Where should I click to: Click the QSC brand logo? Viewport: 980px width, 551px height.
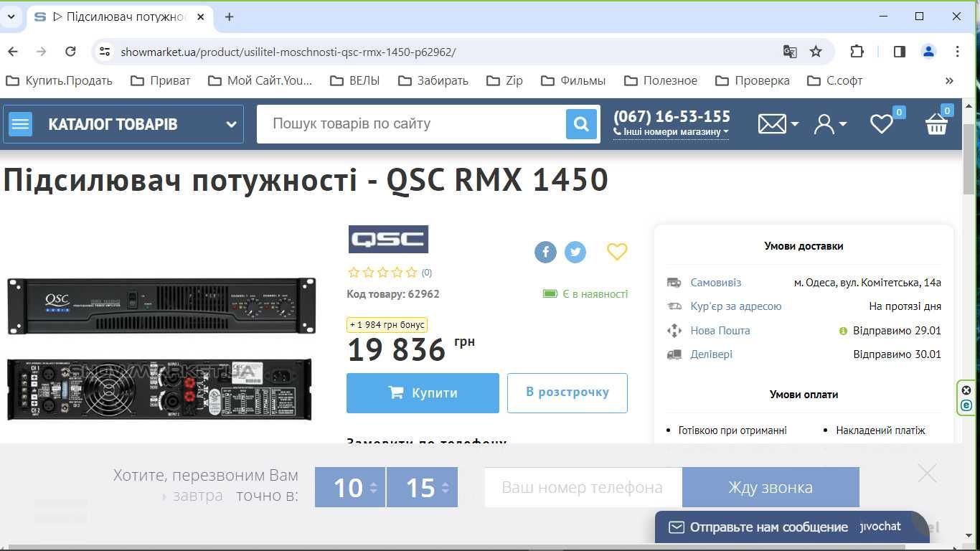388,239
